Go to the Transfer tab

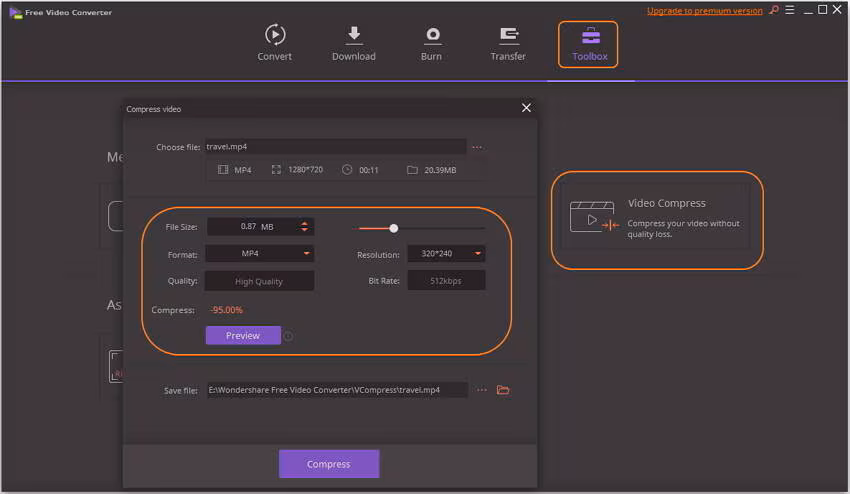[508, 43]
